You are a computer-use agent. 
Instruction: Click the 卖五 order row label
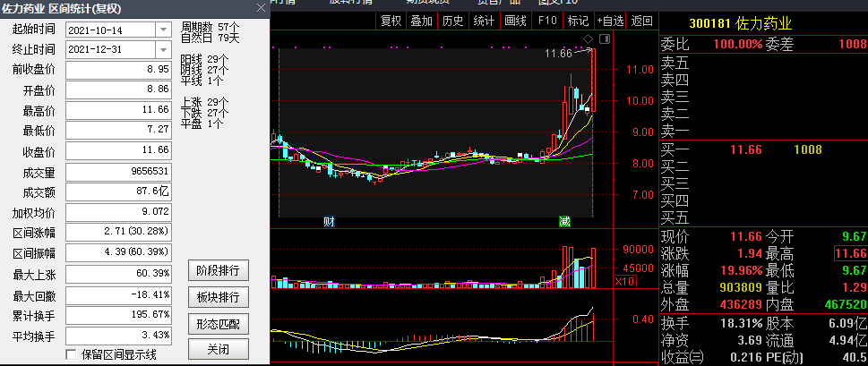click(675, 64)
